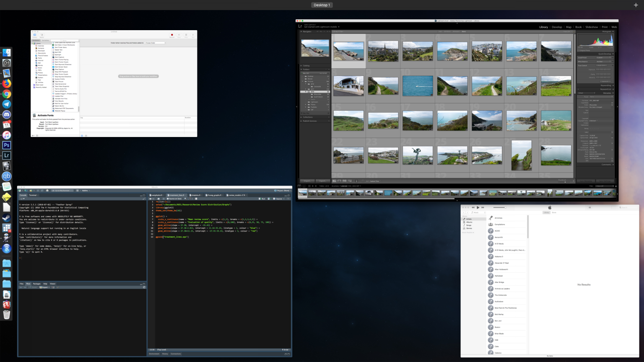
Task: Expand the 2017 folder in Lightroom's Folders panel
Action: pyautogui.click(x=306, y=89)
